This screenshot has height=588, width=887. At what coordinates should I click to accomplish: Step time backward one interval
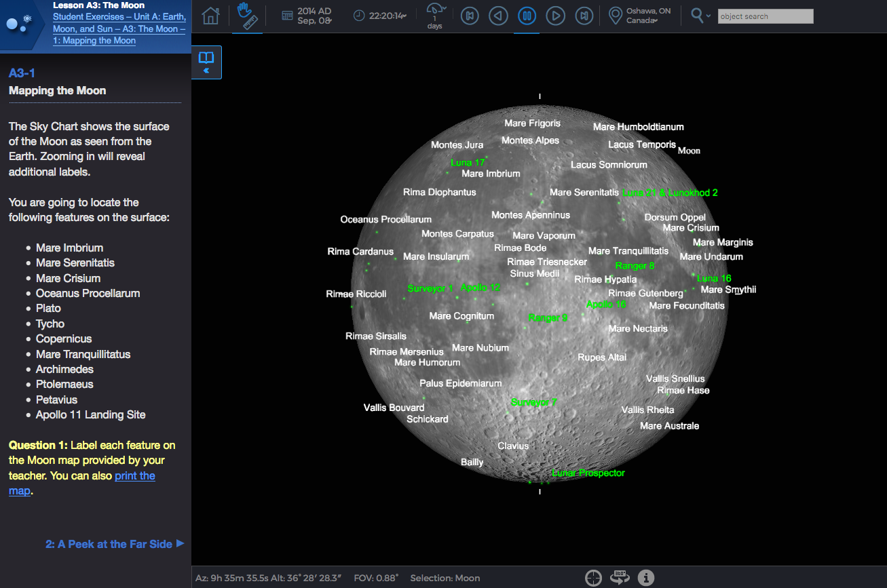pos(499,16)
